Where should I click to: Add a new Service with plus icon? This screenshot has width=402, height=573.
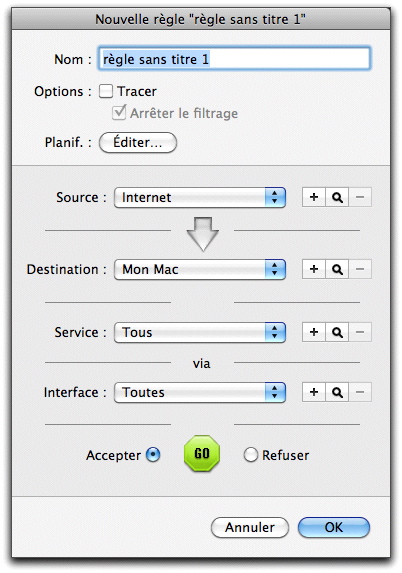[x=314, y=332]
